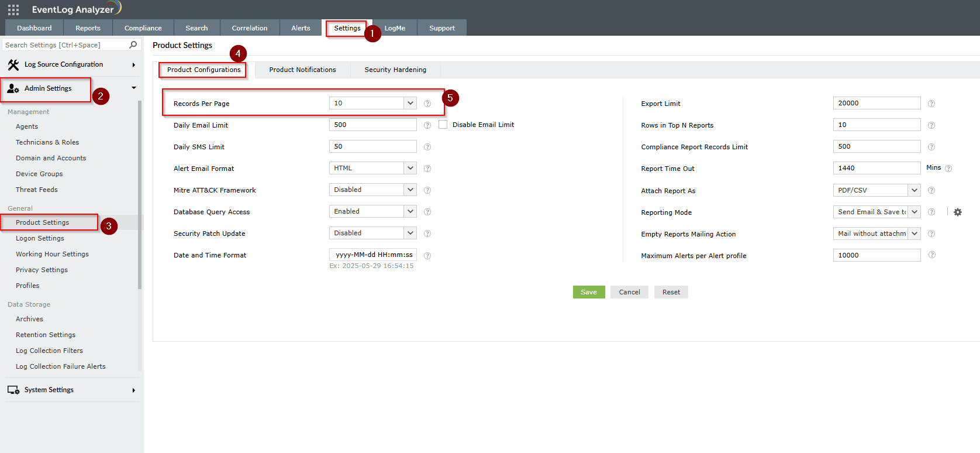Click the Log Source Configuration tools icon
Viewport: 980px width, 453px height.
point(13,65)
